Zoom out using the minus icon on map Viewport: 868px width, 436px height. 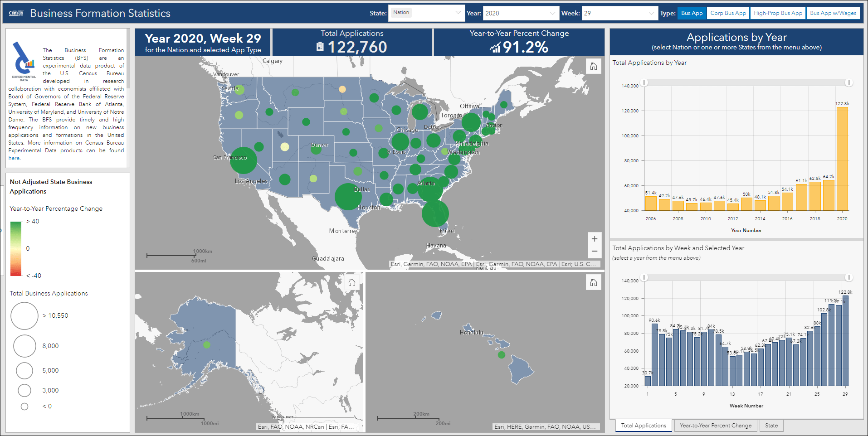(x=594, y=251)
